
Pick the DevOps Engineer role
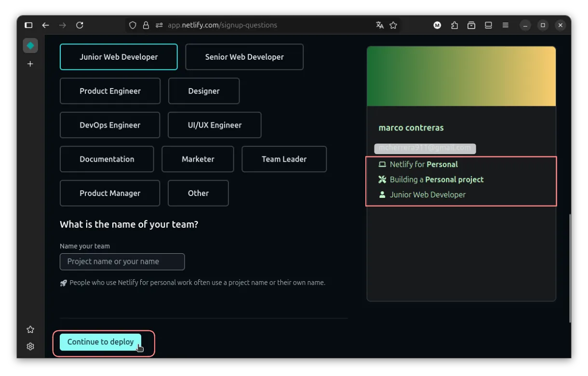110,125
